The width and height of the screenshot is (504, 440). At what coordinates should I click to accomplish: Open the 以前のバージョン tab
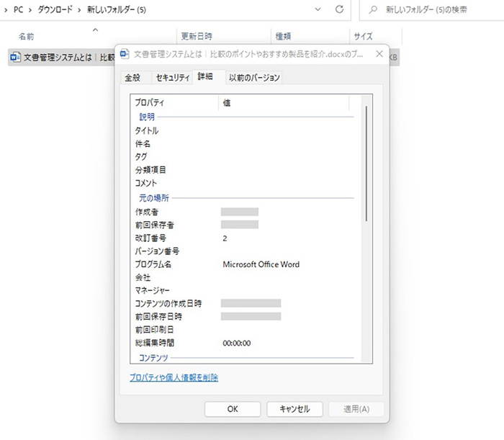click(x=254, y=78)
